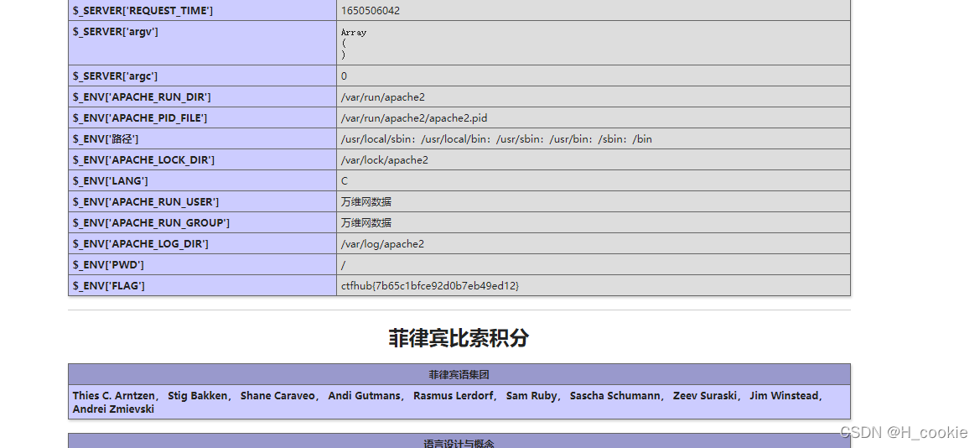The image size is (980, 448).
Task: Select the $_SERVER['argc'] label
Action: pyautogui.click(x=115, y=76)
